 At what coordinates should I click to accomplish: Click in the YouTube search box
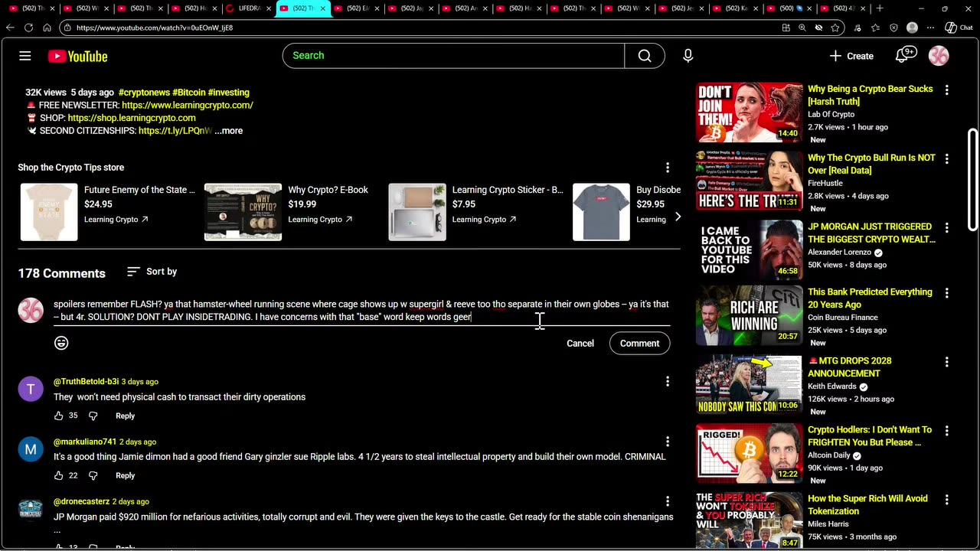[453, 56]
